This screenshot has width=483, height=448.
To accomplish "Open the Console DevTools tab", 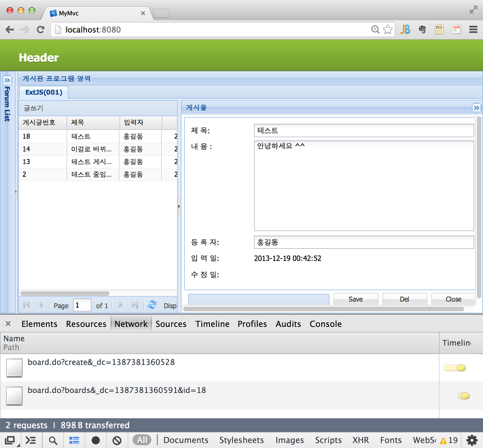I will point(325,324).
